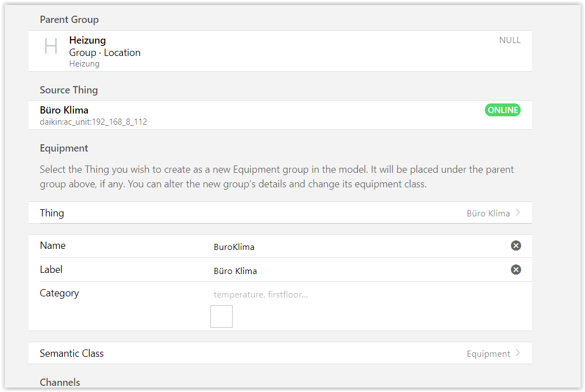This screenshot has height=392, width=585.
Task: Click the H icon beside Heizung
Action: pyautogui.click(x=51, y=46)
